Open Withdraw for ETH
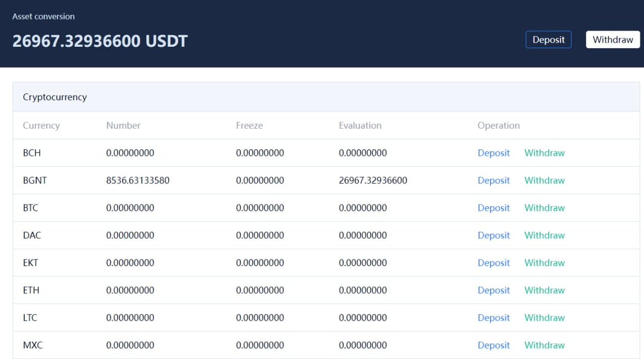Viewport: 644px width, 359px height. coord(544,290)
